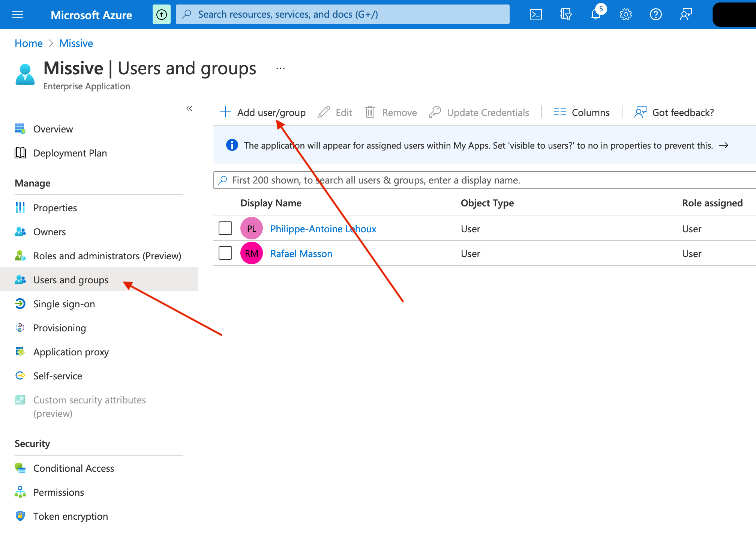The image size is (756, 534).
Task: Go to Home breadcrumb
Action: 28,43
